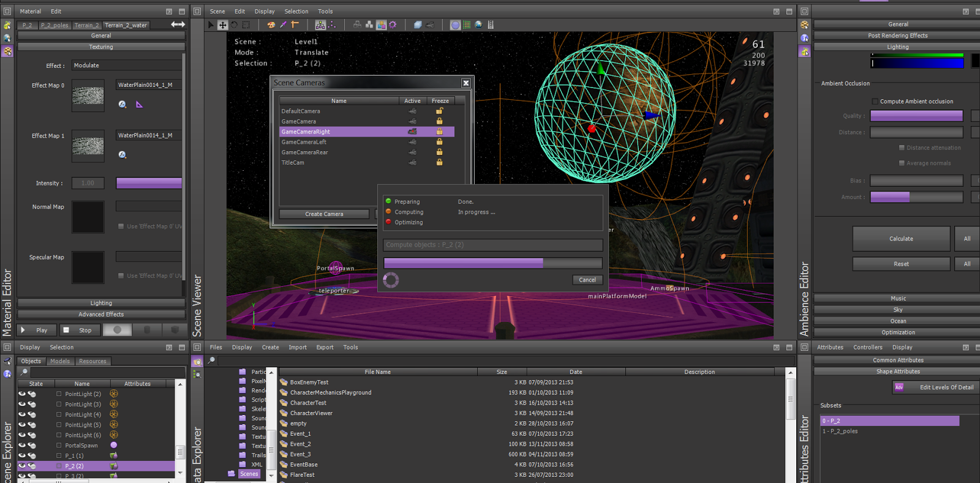Expand the Ocean section in Ambience Editor
Image resolution: width=980 pixels, height=483 pixels.
click(897, 321)
